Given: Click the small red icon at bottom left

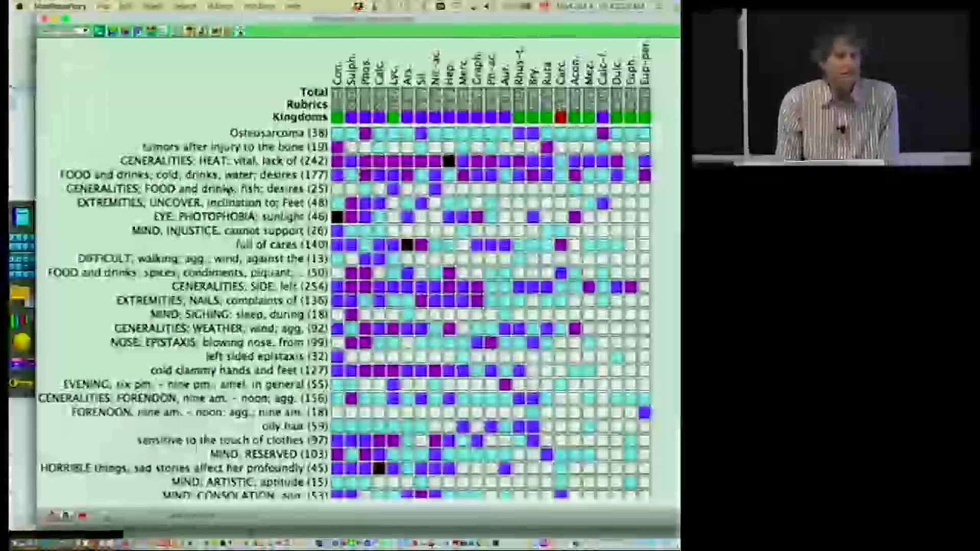Looking at the screenshot, I should coord(83,516).
